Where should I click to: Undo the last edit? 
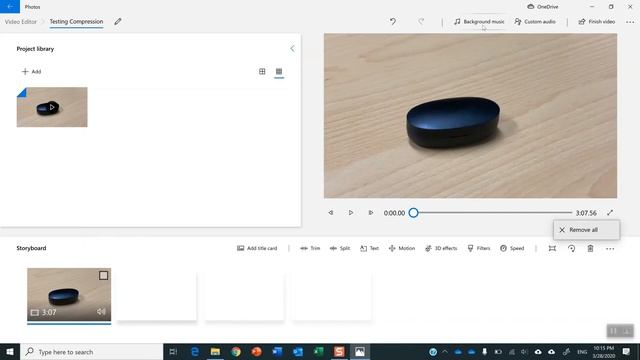point(393,22)
